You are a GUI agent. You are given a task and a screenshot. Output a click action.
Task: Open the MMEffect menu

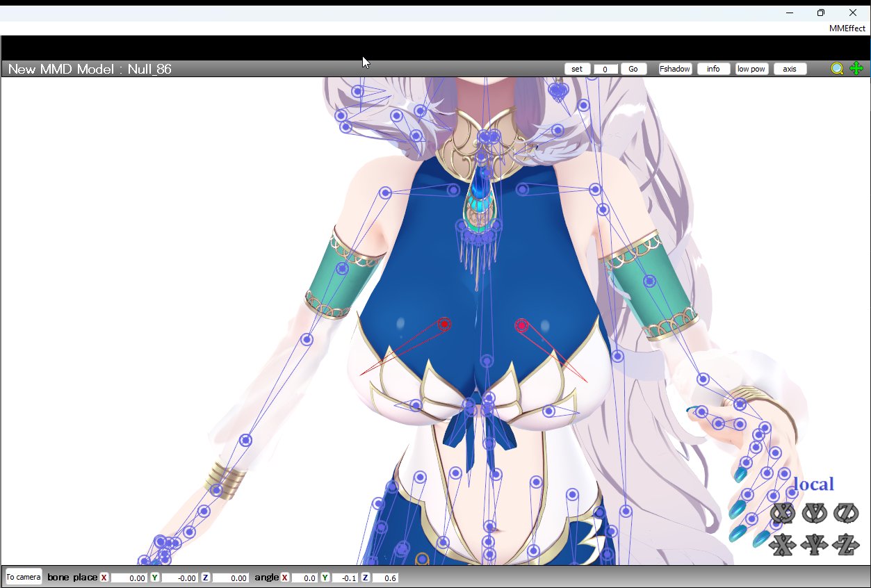pos(847,28)
